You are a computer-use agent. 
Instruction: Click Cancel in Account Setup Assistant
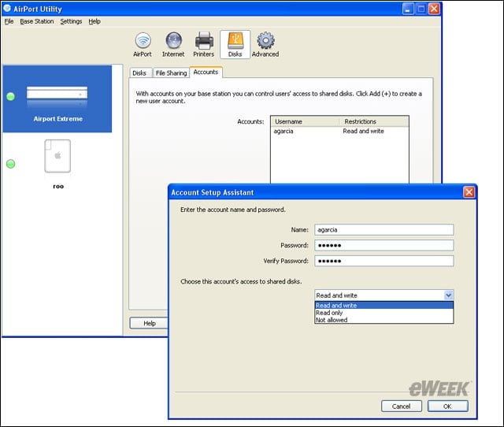[402, 406]
